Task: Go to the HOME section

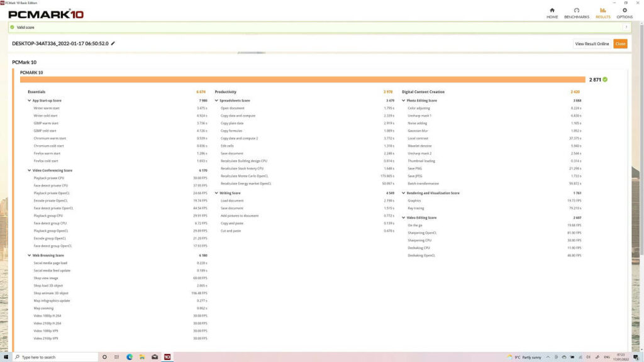Action: pyautogui.click(x=552, y=13)
